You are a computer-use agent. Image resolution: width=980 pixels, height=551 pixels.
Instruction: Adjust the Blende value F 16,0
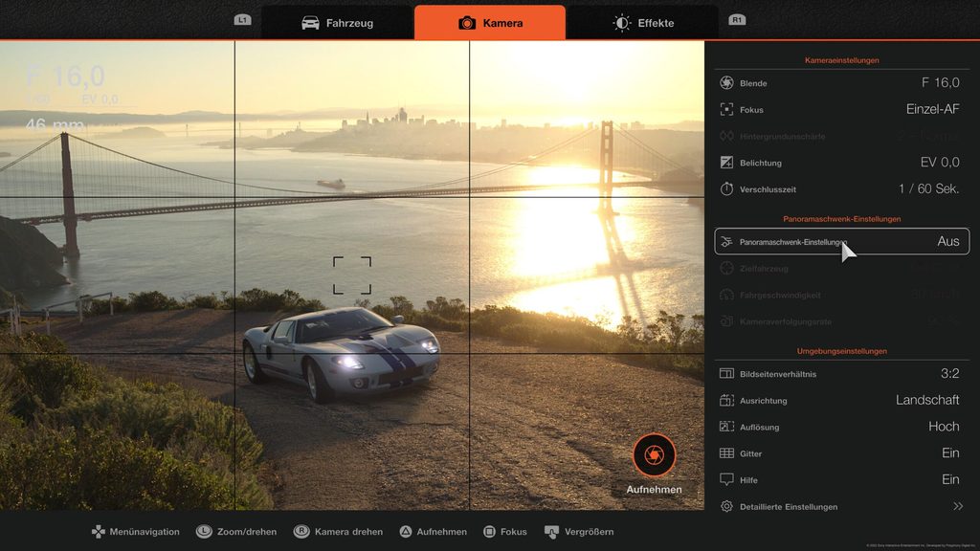(940, 83)
